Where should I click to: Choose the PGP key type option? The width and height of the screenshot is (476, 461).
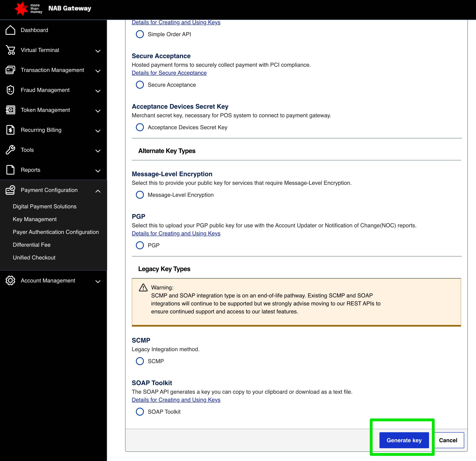pyautogui.click(x=140, y=245)
